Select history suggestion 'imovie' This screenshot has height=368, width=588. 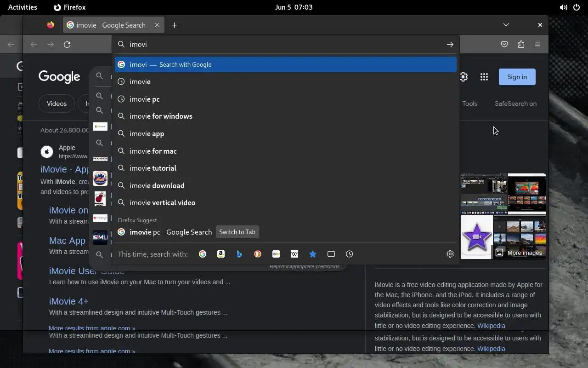click(x=286, y=81)
